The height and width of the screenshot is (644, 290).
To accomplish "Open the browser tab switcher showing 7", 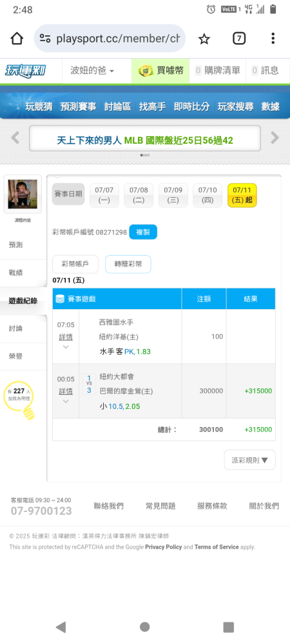I will point(239,39).
